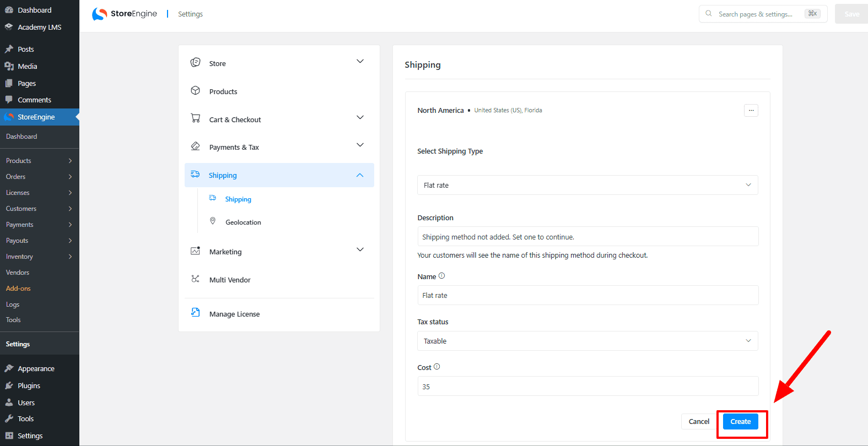Screen dimensions: 868x446
Task: Click the Media icon in WordPress sidebar
Action: click(9, 66)
